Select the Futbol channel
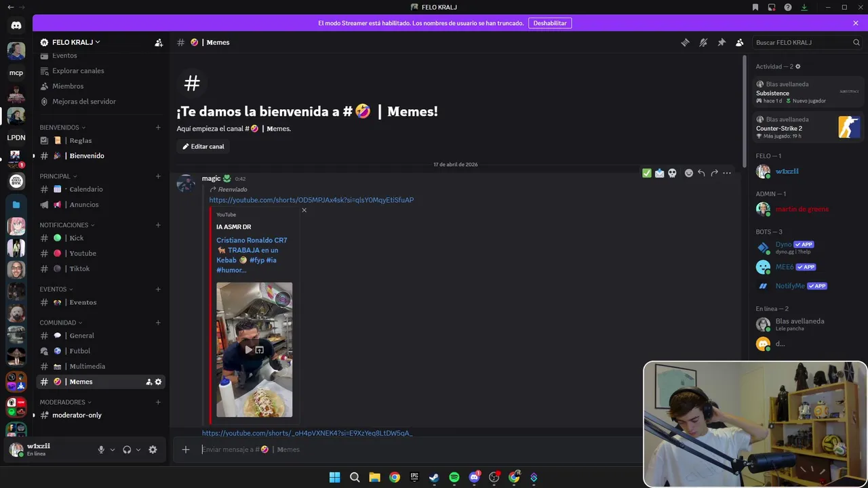The height and width of the screenshot is (488, 868). (x=101, y=351)
